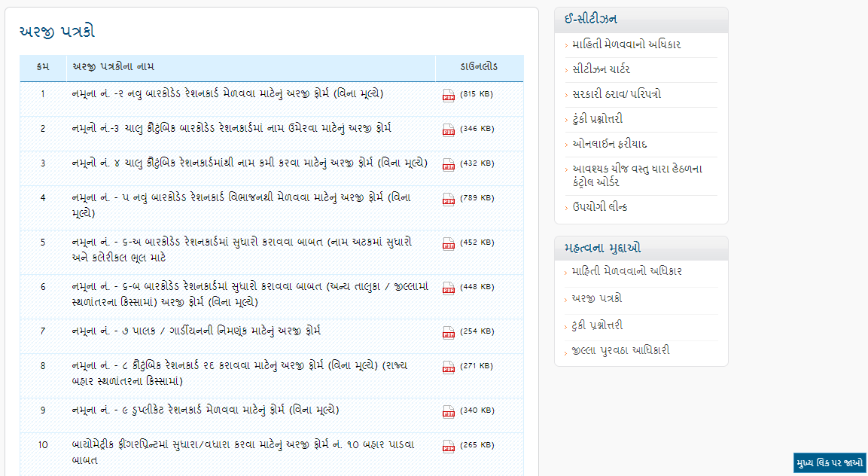Select row 4 text નમૂના નં. - ૫ વિભાજનથી

tap(242, 205)
